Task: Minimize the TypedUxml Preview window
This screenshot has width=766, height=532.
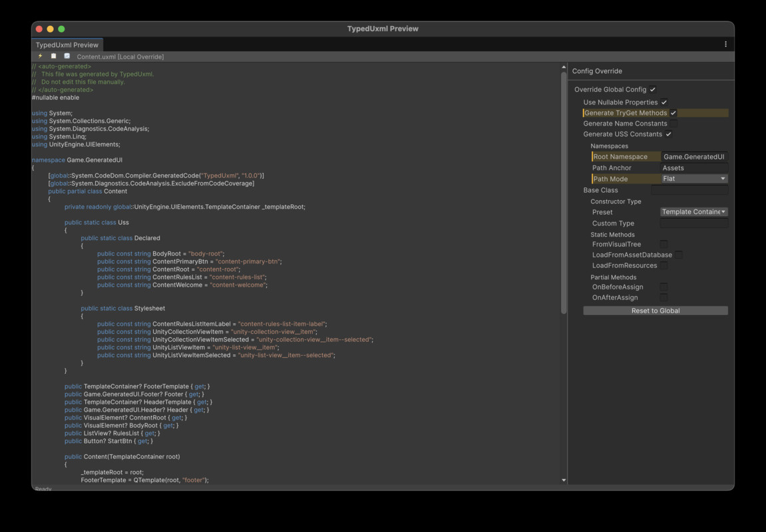Action: pyautogui.click(x=51, y=29)
